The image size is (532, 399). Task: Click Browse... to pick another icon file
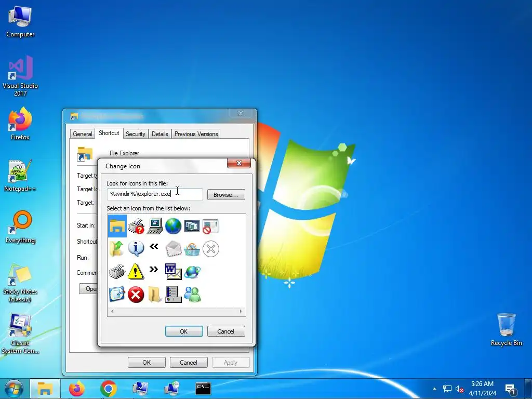click(226, 195)
